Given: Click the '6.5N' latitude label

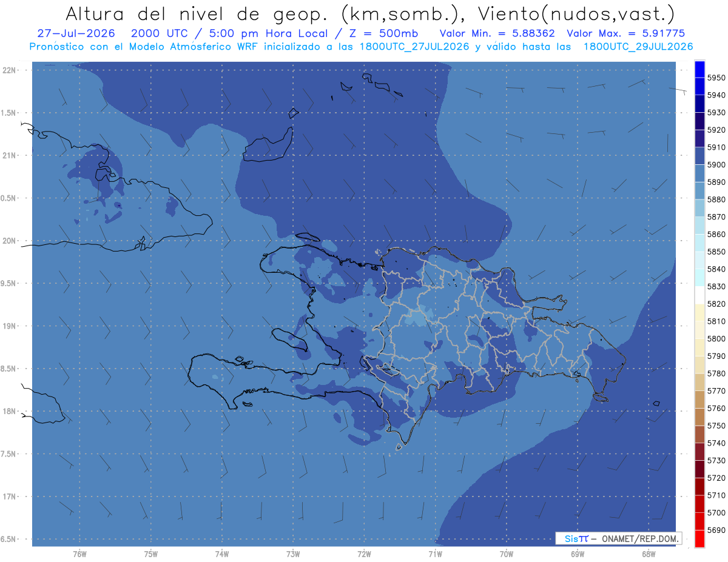Looking at the screenshot, I should click(x=8, y=539).
